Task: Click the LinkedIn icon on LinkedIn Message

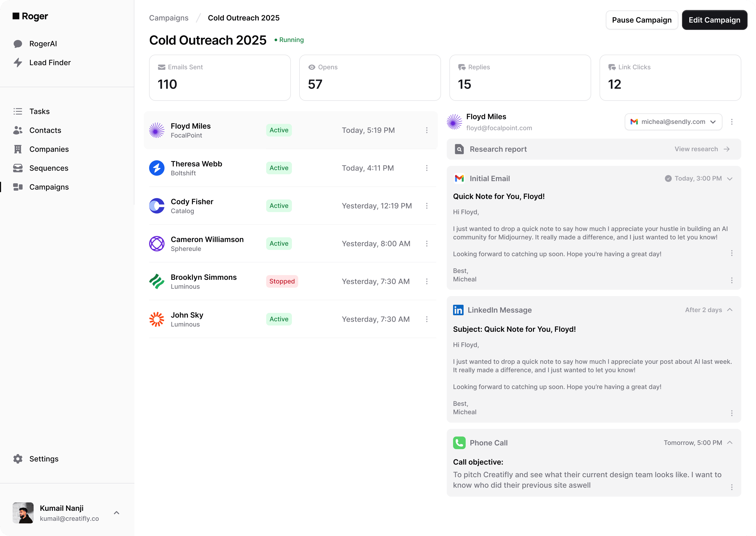Action: 458,310
